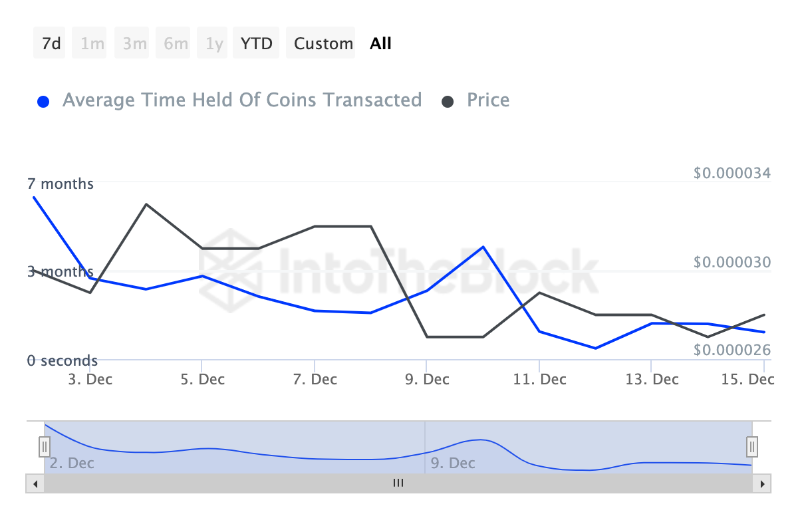Click the scrollbar thumb grip
The width and height of the screenshot is (798, 532).
tap(398, 483)
